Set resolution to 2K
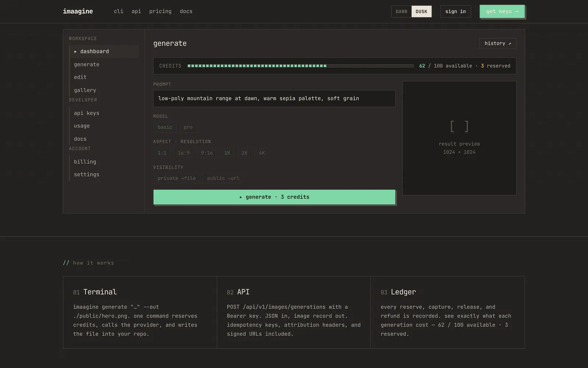 point(244,153)
